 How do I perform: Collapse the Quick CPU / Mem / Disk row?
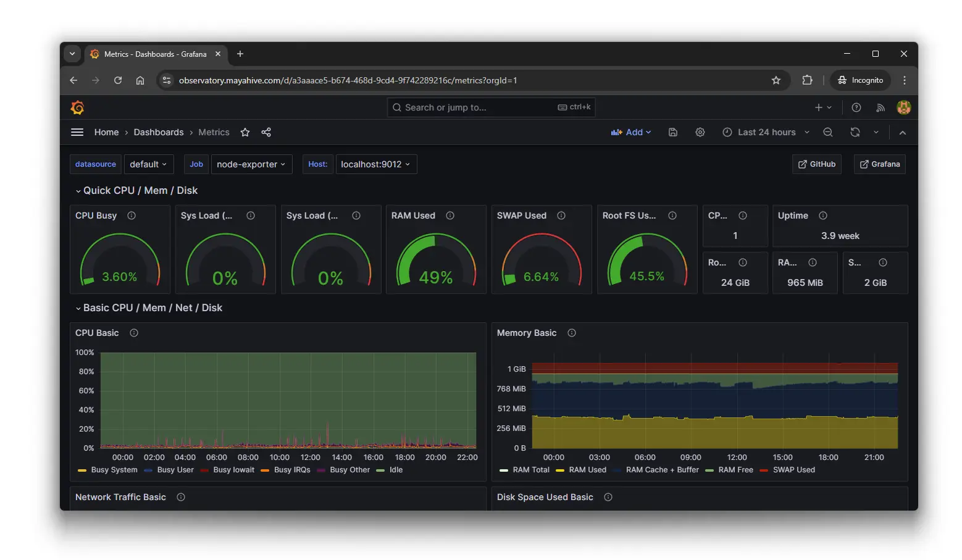pos(140,191)
